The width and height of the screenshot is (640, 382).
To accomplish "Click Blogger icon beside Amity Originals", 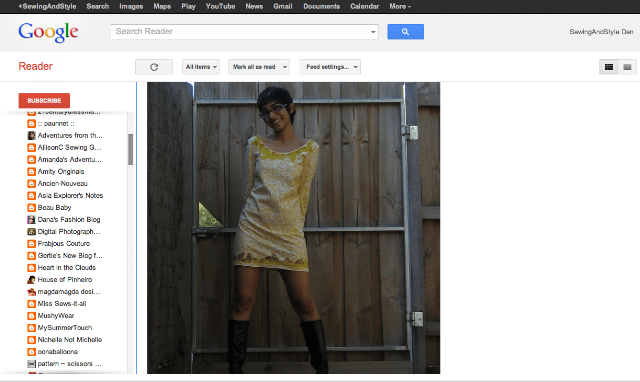I will [x=31, y=171].
